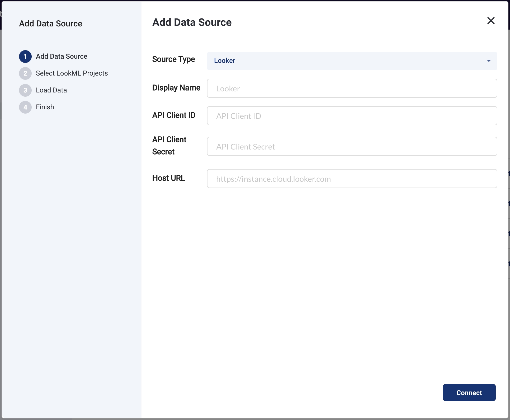Focus the API Client Secret field
The width and height of the screenshot is (510, 420).
point(352,147)
